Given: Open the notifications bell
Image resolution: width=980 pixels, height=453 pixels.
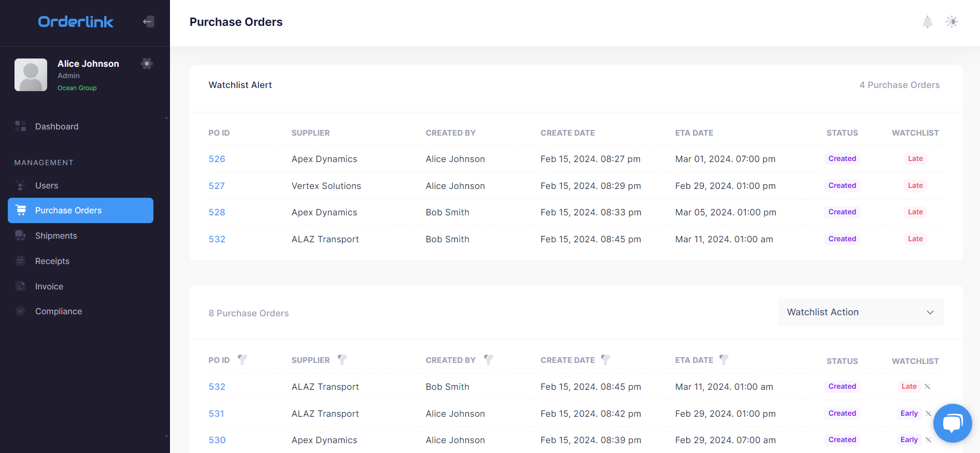Looking at the screenshot, I should [x=927, y=22].
